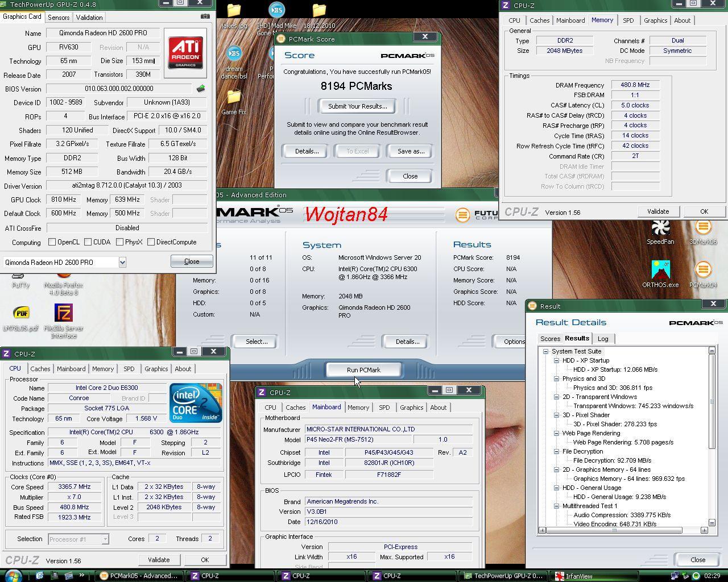Select the 18.12.2010 desktop folder
The width and height of the screenshot is (728, 582).
click(x=319, y=16)
